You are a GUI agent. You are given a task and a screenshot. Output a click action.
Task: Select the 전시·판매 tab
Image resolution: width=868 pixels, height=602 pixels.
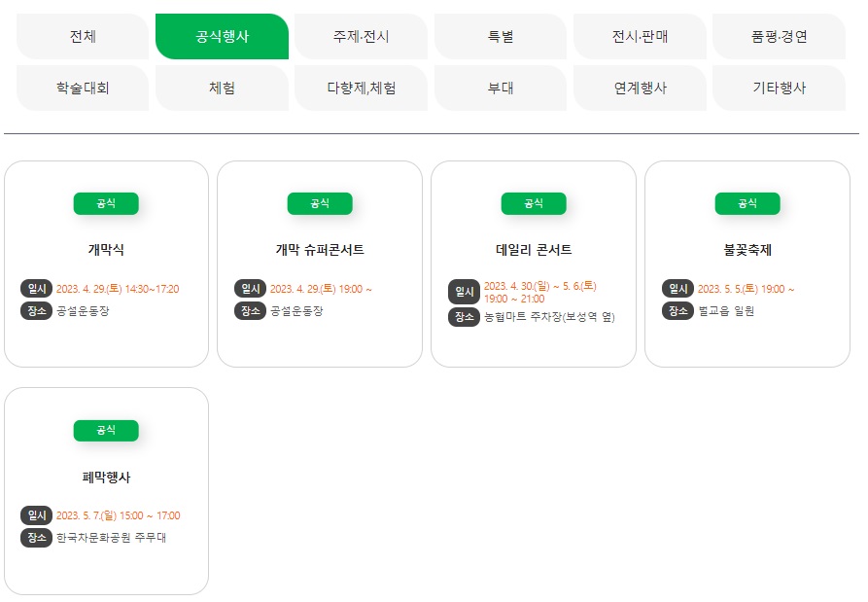tap(640, 37)
